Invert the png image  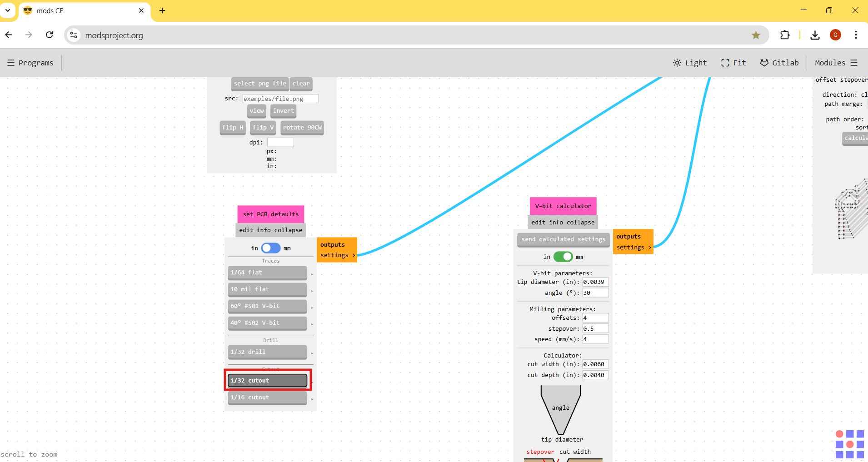coord(283,111)
